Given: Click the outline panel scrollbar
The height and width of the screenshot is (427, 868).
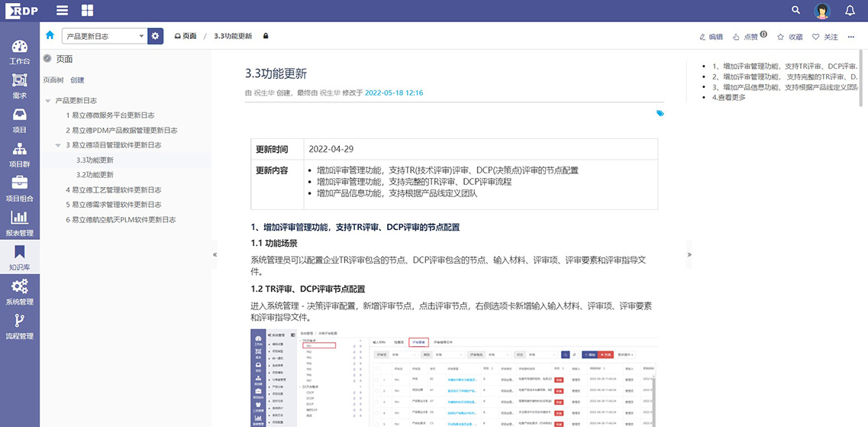Looking at the screenshot, I should click(x=861, y=78).
